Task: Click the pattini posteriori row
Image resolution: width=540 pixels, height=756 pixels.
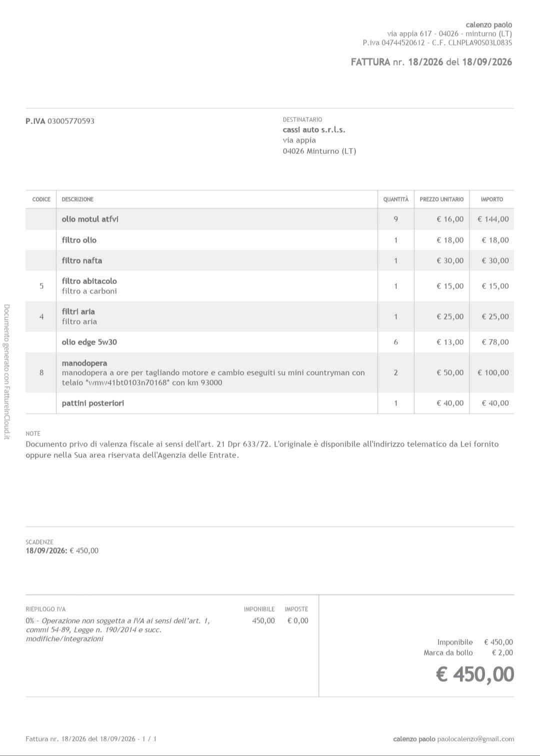Action: [269, 403]
